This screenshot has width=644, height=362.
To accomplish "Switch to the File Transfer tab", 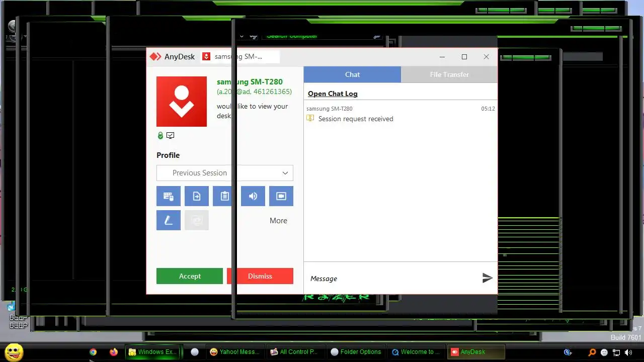I will tap(449, 74).
